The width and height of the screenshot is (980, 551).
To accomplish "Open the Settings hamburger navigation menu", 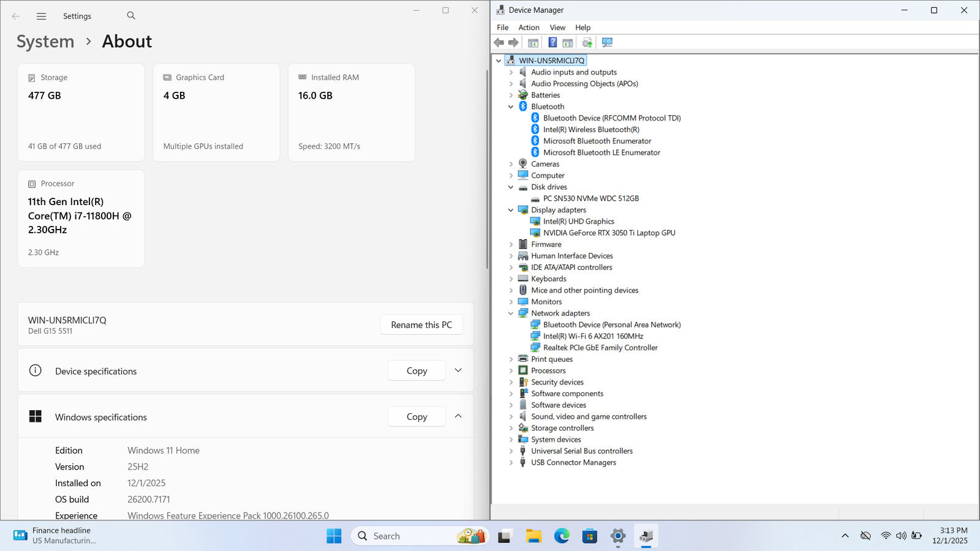I will pyautogui.click(x=41, y=17).
